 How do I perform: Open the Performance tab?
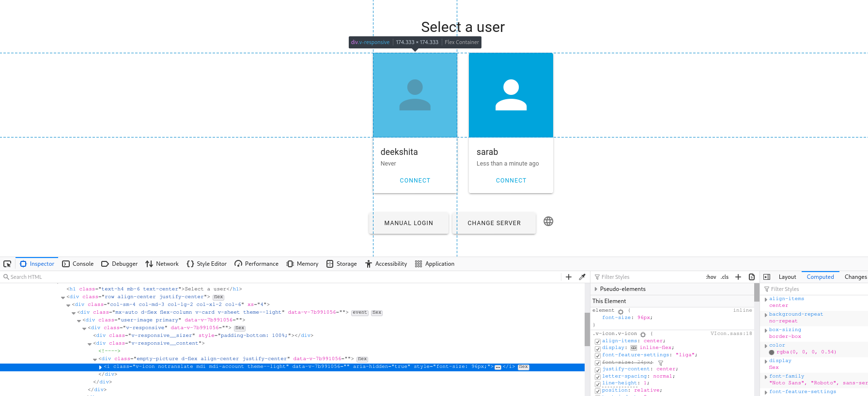(x=257, y=264)
